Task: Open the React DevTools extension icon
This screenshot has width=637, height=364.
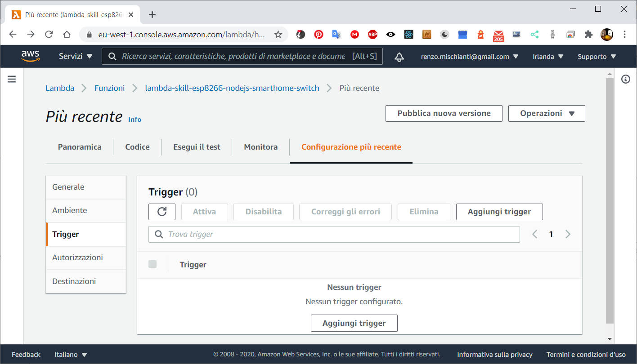Action: 408,34
